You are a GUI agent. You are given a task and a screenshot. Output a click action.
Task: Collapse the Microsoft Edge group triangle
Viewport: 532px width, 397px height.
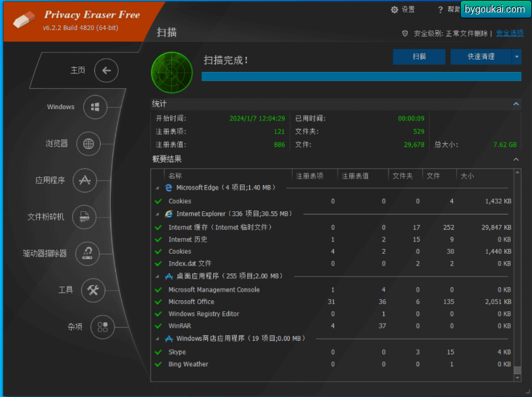[x=158, y=188]
